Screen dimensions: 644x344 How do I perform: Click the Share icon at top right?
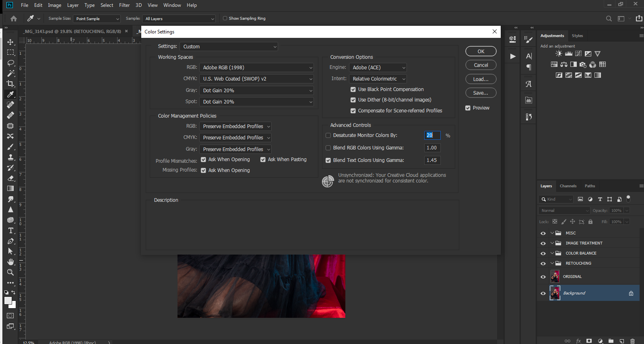(639, 18)
